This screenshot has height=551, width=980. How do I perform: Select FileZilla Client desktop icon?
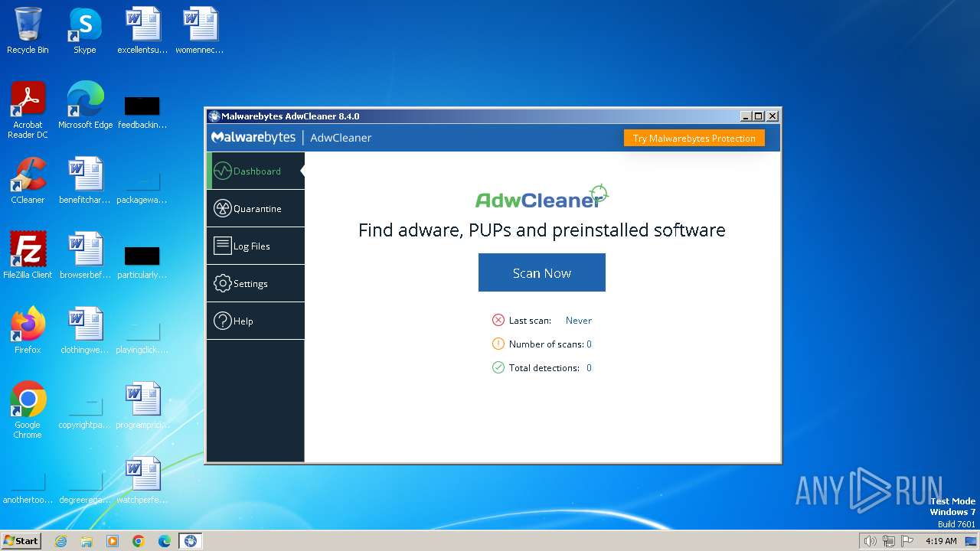pyautogui.click(x=28, y=256)
